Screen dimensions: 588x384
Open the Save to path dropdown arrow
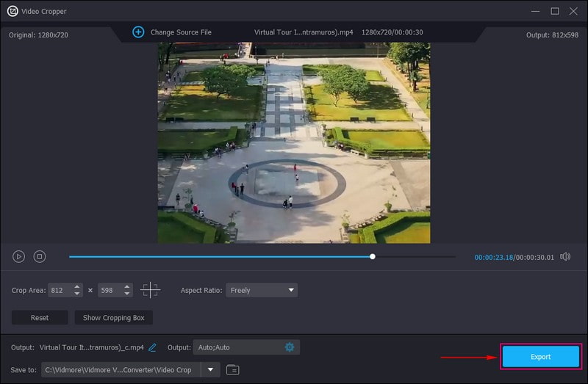pos(211,369)
